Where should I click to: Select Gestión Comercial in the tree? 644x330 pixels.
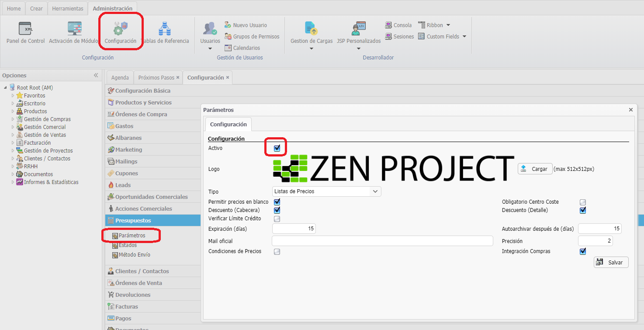[45, 127]
